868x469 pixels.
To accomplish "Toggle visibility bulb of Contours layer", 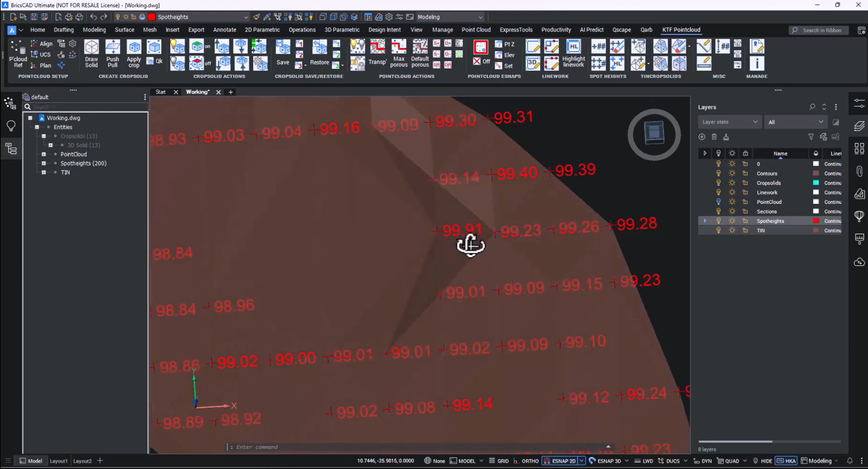I will (718, 173).
